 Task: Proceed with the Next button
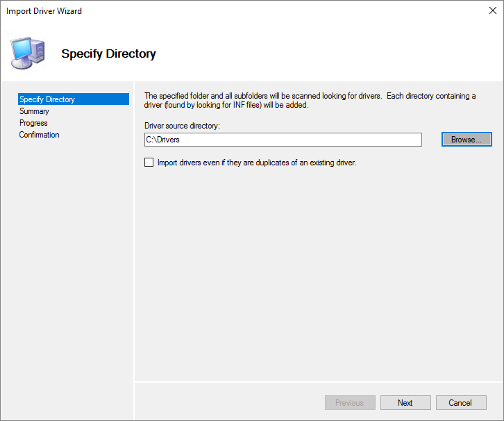tap(405, 403)
